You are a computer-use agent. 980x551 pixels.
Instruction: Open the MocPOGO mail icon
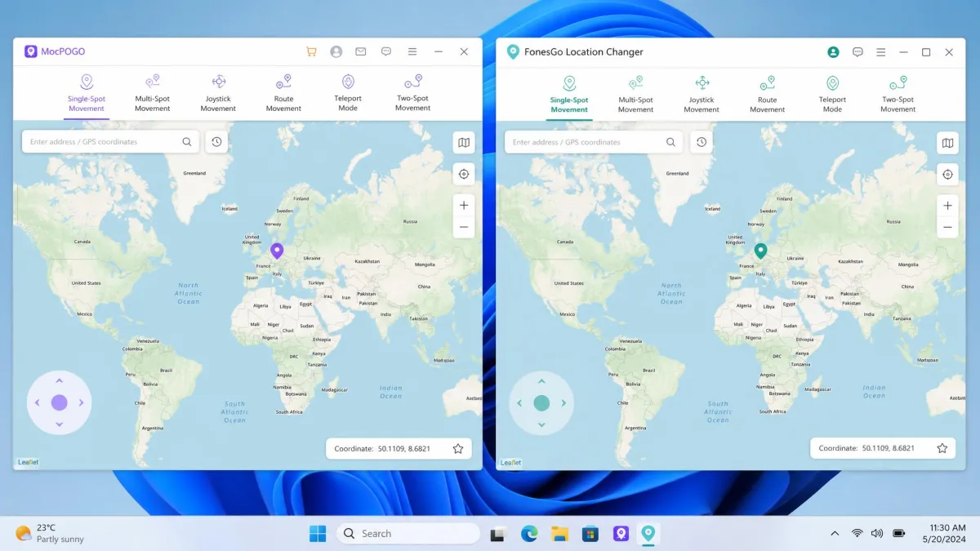[361, 51]
